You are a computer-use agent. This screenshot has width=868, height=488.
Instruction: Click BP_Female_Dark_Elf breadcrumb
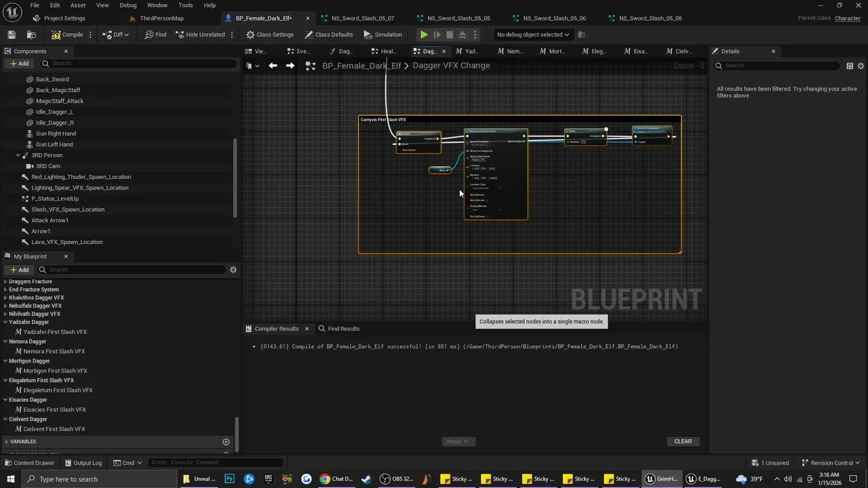361,66
